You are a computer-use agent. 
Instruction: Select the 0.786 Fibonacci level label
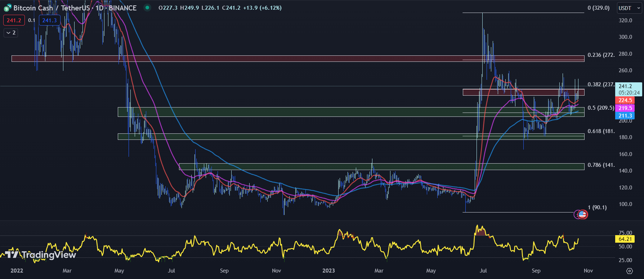click(x=601, y=165)
